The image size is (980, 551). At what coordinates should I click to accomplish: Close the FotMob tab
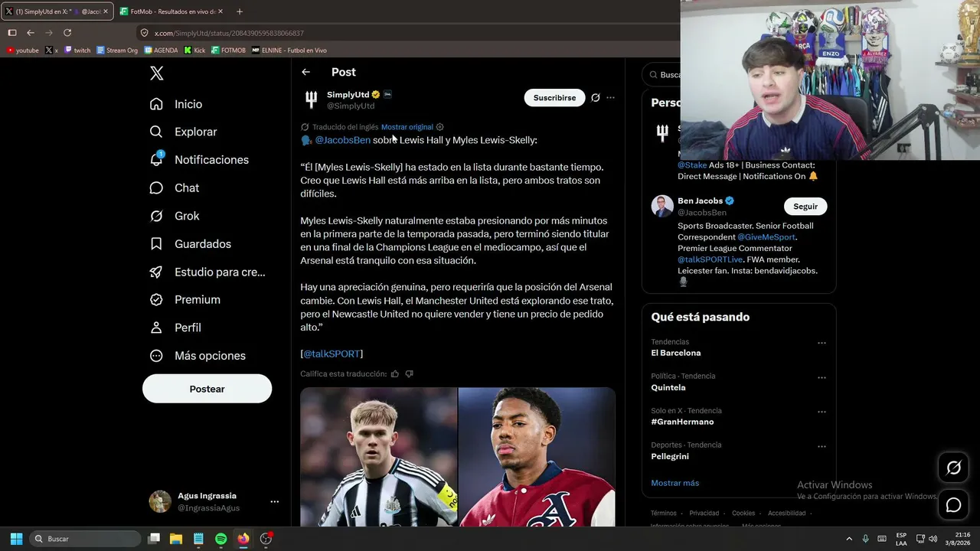tap(220, 11)
